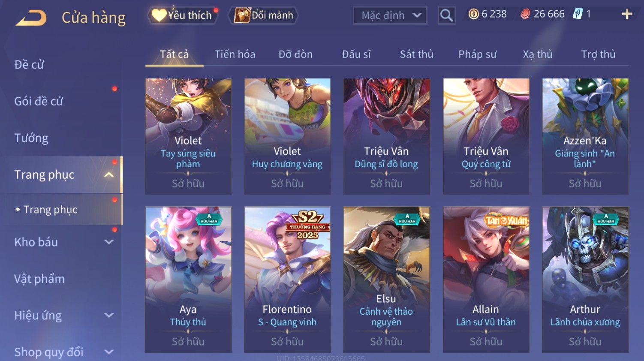Viewport: 644px width, 361px height.
Task: Switch to the Tiến hóa tab
Action: click(x=235, y=54)
